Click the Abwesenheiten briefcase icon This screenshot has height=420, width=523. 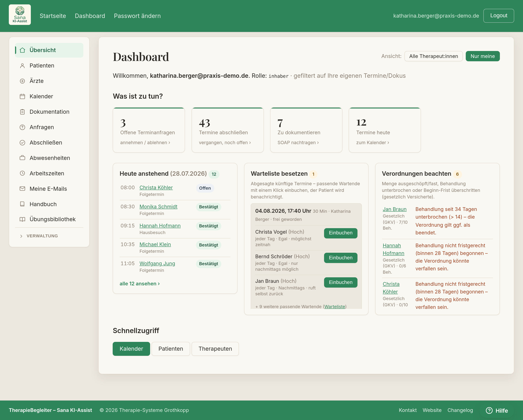click(22, 158)
